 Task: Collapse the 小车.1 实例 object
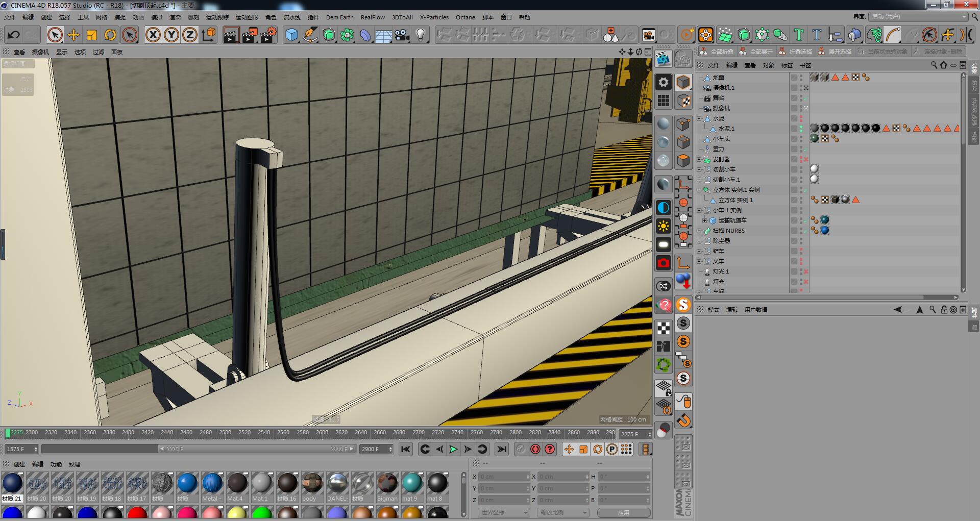pos(699,210)
